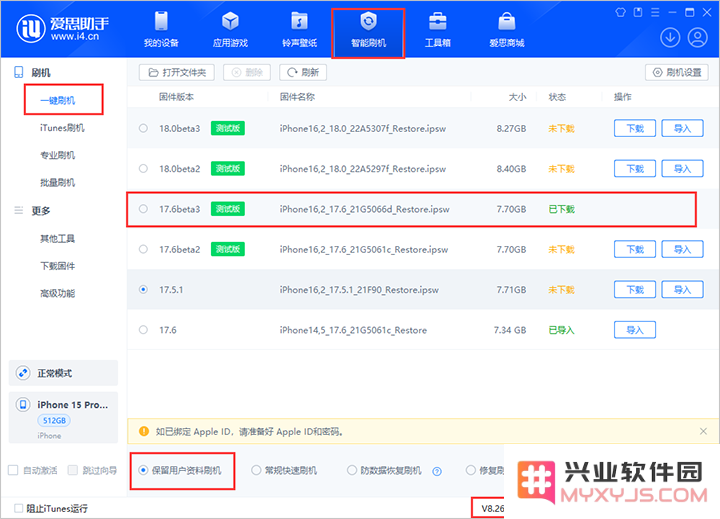Click the 刷机 phone icon in sidebar
Viewport: 720px width, 519px height.
click(x=19, y=72)
